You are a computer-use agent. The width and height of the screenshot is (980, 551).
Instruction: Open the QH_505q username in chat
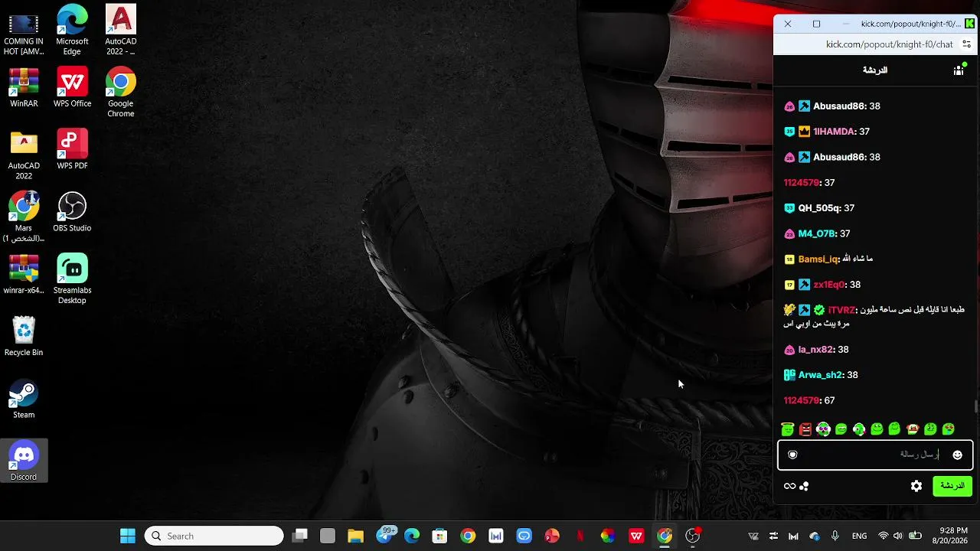click(x=819, y=208)
